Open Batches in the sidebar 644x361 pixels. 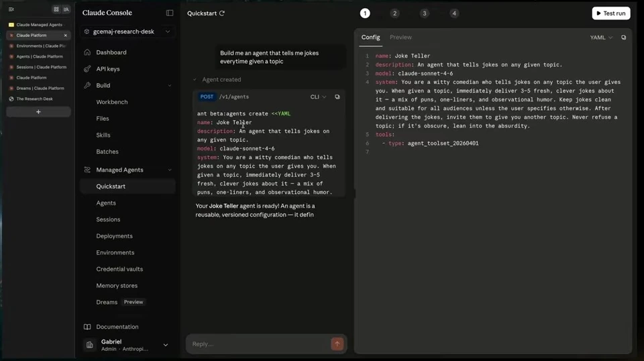107,152
